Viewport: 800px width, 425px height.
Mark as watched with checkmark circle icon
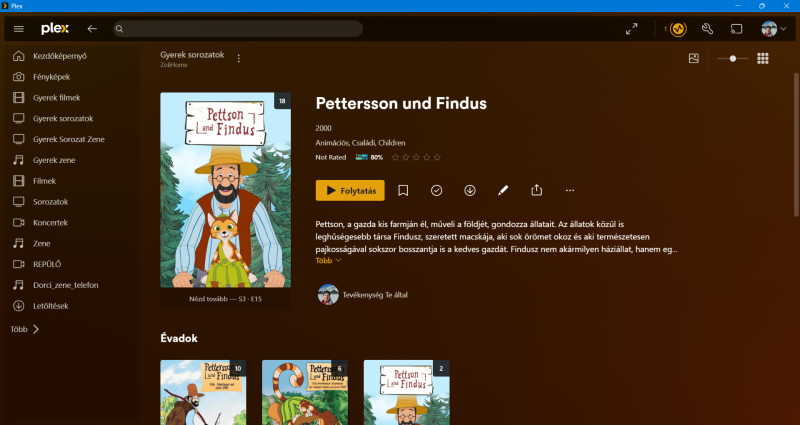(x=436, y=190)
